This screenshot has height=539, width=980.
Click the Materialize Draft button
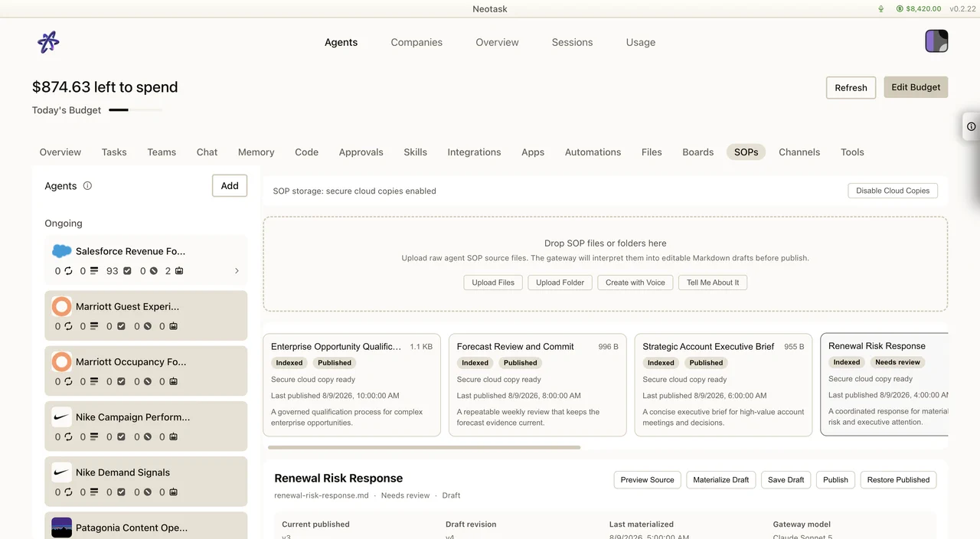(x=721, y=480)
